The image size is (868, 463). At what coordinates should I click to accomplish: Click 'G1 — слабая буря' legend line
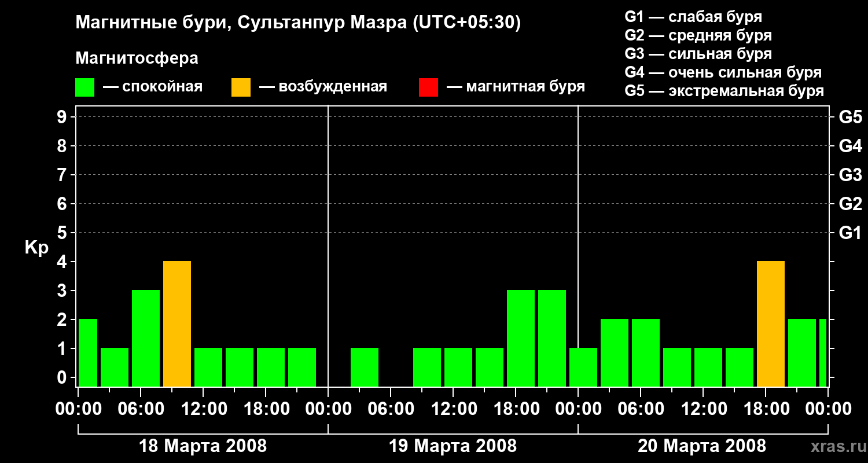click(693, 17)
